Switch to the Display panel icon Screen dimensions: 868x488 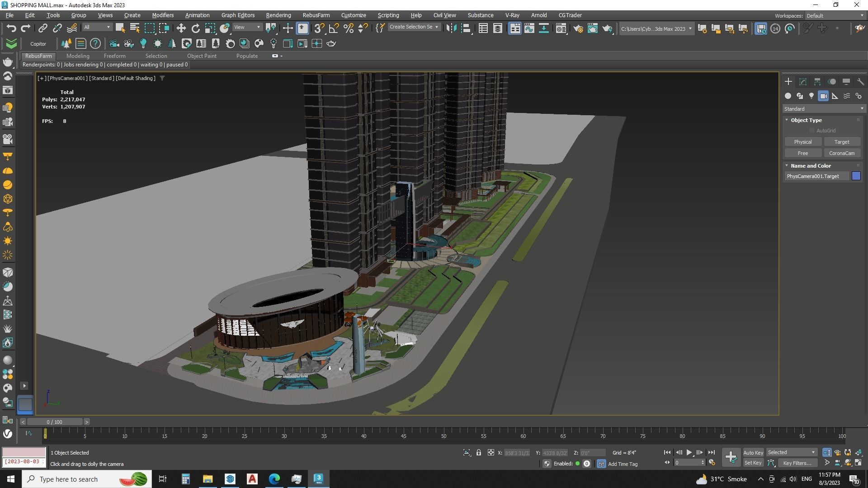click(x=846, y=82)
